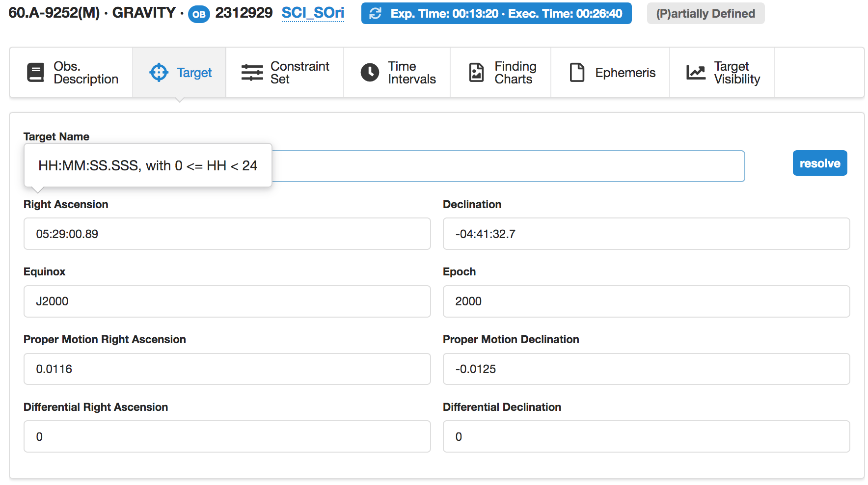Image resolution: width=868 pixels, height=485 pixels.
Task: Click the blank page Ephemeris icon
Action: [577, 73]
